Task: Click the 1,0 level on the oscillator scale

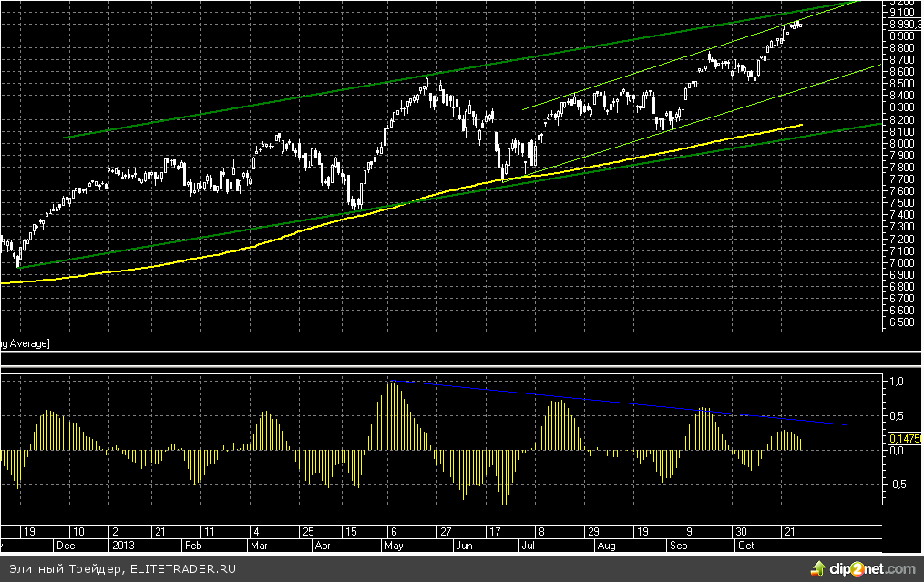Action: [896, 382]
